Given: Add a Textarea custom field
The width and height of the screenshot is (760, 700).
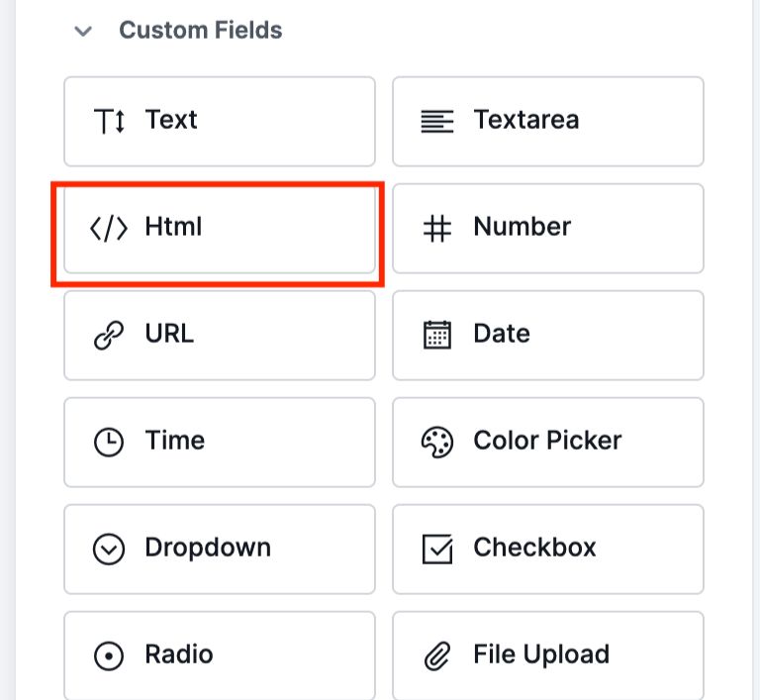Looking at the screenshot, I should (x=548, y=121).
